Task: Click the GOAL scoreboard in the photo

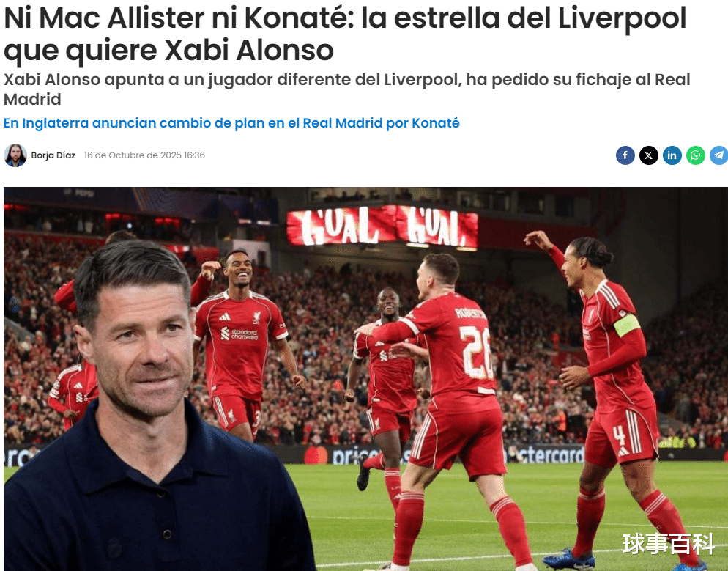Action: click(382, 226)
